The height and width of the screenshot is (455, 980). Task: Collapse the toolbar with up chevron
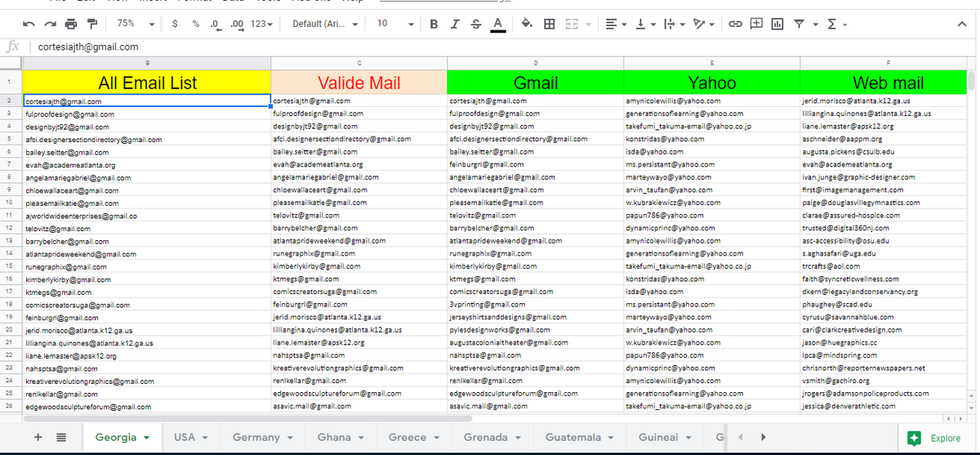[x=961, y=24]
